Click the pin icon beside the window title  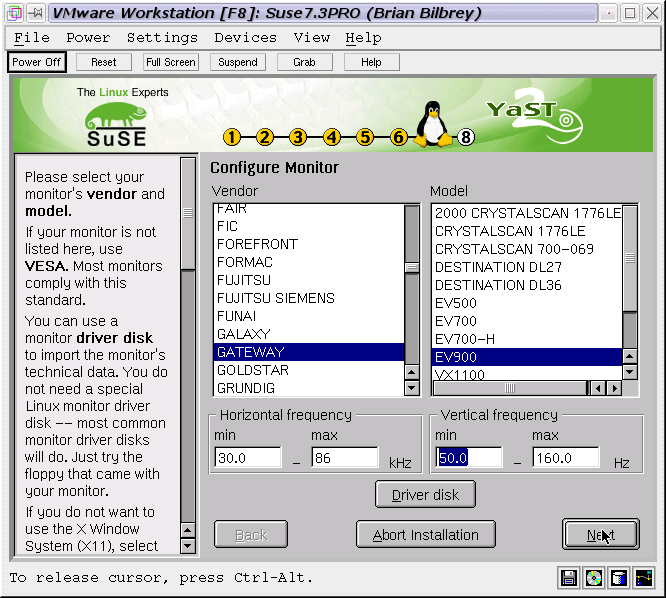point(37,13)
